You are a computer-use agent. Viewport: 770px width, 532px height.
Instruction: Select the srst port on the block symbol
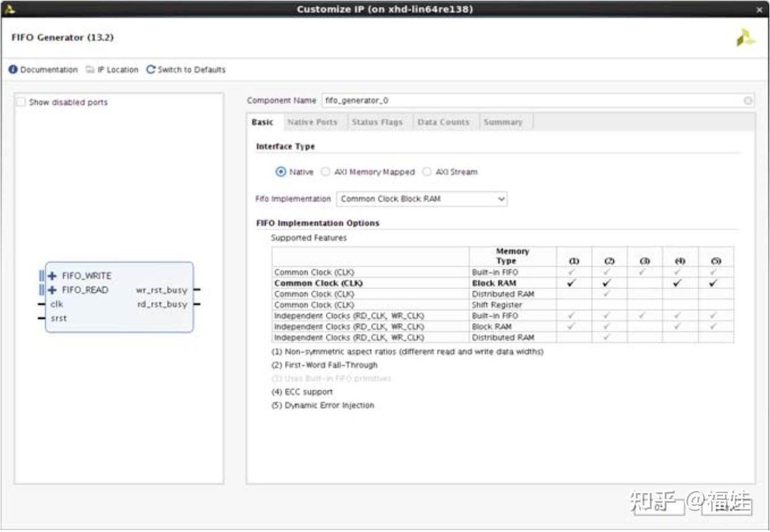tap(58, 318)
